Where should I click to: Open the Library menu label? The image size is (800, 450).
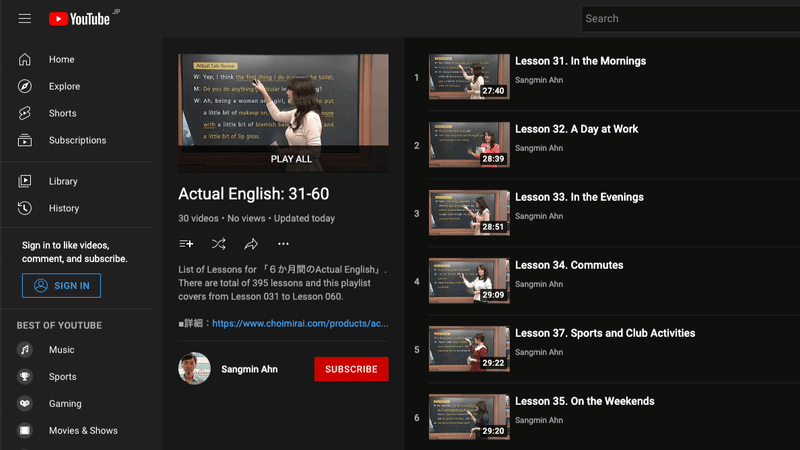pos(63,181)
